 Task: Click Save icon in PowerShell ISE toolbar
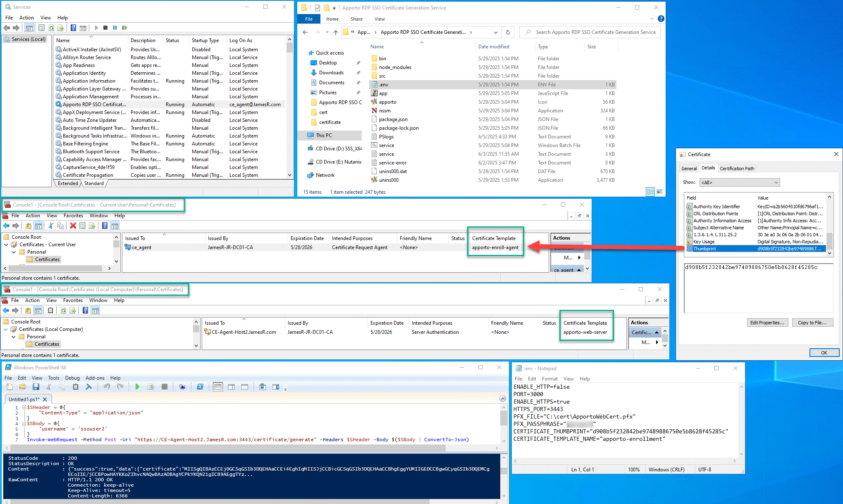tap(36, 387)
